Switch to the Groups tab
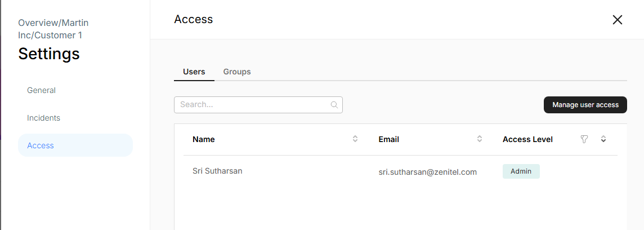644x230 pixels. (x=237, y=72)
